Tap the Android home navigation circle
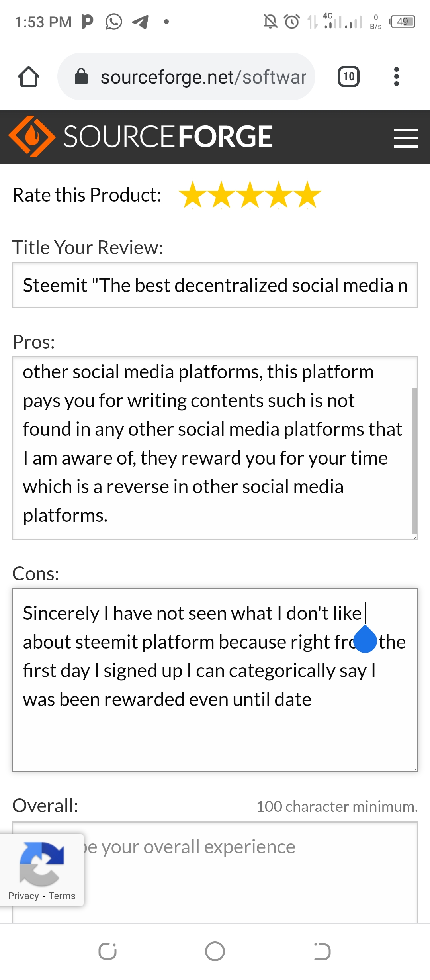Image resolution: width=430 pixels, height=980 pixels. coord(215,951)
